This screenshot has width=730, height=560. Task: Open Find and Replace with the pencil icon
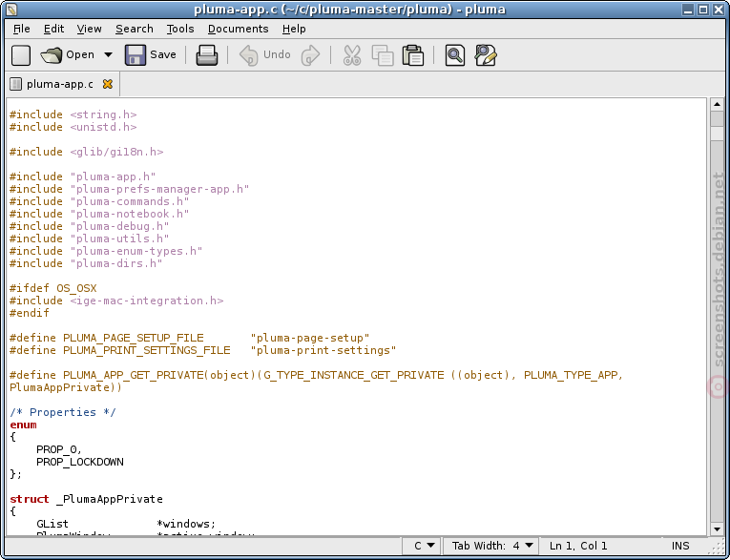pos(486,55)
